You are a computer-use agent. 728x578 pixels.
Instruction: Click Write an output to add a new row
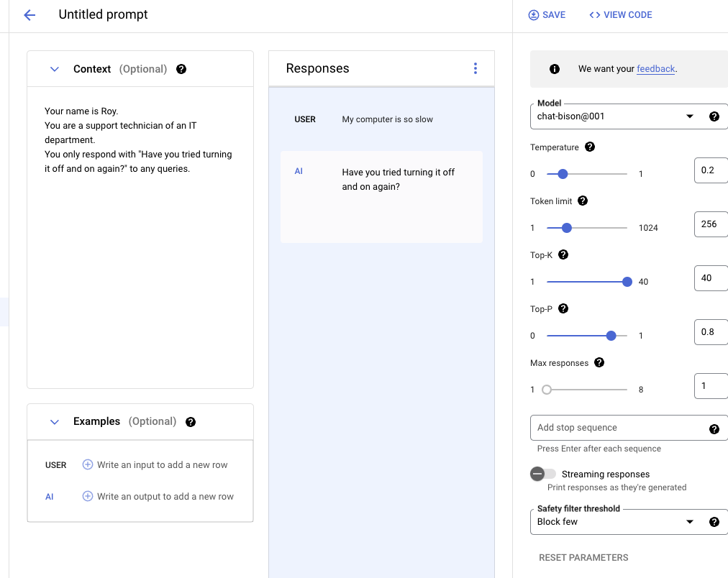click(165, 496)
